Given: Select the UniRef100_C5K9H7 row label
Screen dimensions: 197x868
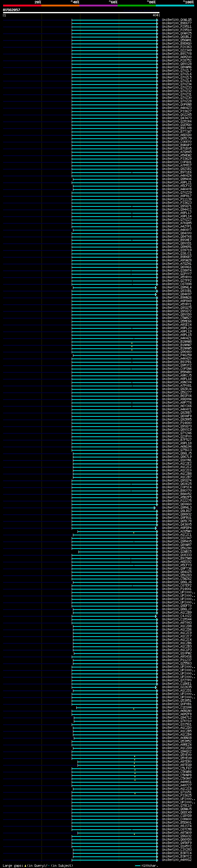Looking at the screenshot, I should coord(176,778).
